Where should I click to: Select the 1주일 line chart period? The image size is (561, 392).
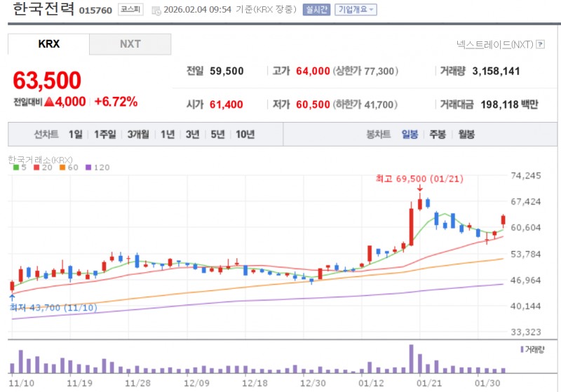tap(104, 135)
